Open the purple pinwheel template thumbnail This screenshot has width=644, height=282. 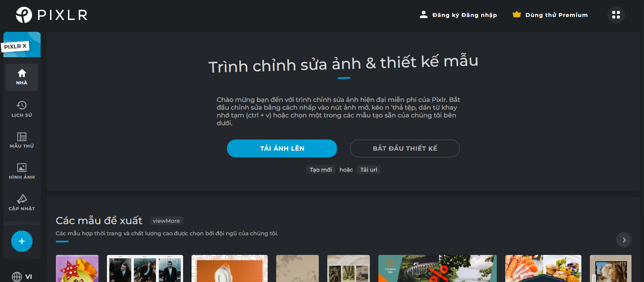tap(77, 268)
